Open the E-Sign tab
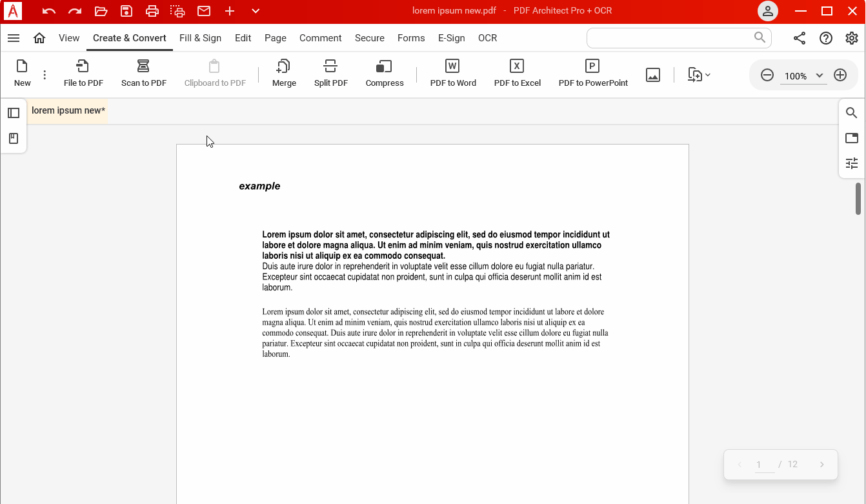The width and height of the screenshot is (866, 504). point(452,38)
